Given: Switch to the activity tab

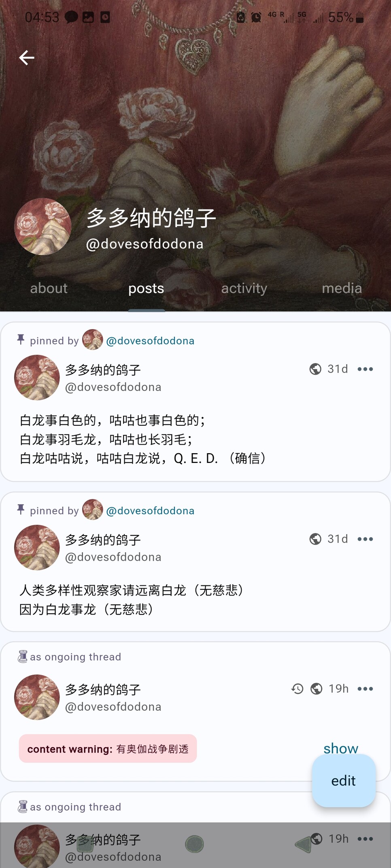Looking at the screenshot, I should 244,288.
